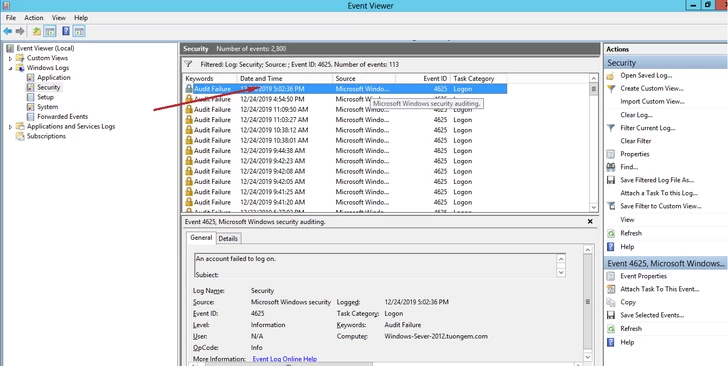This screenshot has width=728, height=366.
Task: Open the View menu
Action: click(x=58, y=18)
